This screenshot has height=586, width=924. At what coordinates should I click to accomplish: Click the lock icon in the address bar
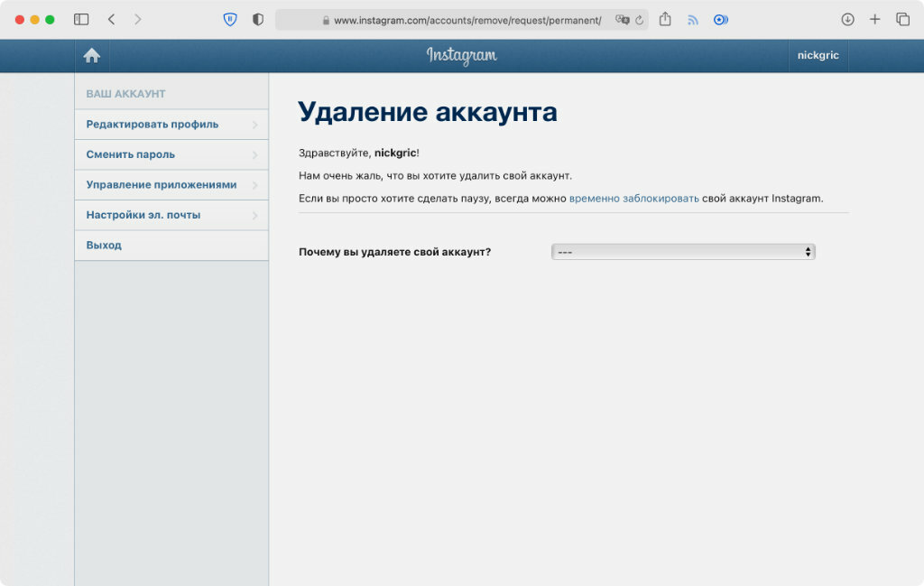[x=326, y=20]
